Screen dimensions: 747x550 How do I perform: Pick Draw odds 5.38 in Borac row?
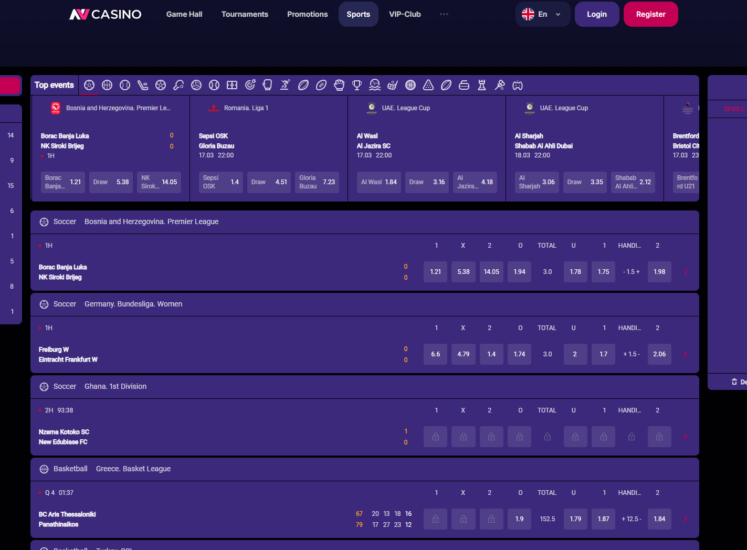tap(462, 272)
